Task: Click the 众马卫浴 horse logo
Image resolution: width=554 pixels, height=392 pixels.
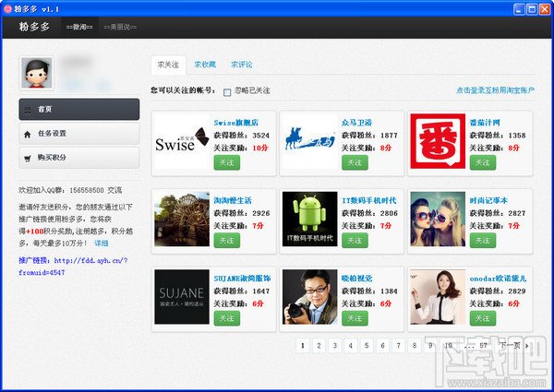Action: pyautogui.click(x=310, y=141)
